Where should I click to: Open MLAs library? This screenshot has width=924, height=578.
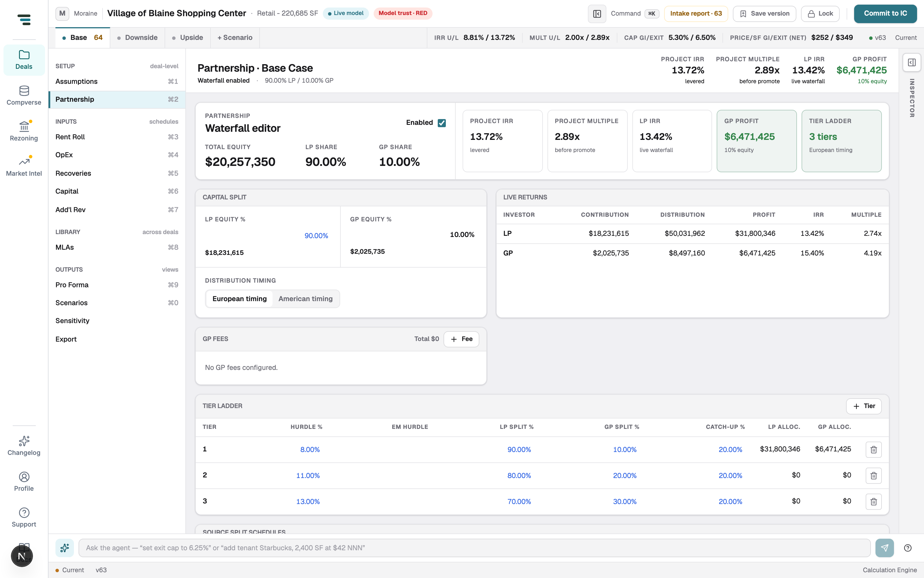117,247
